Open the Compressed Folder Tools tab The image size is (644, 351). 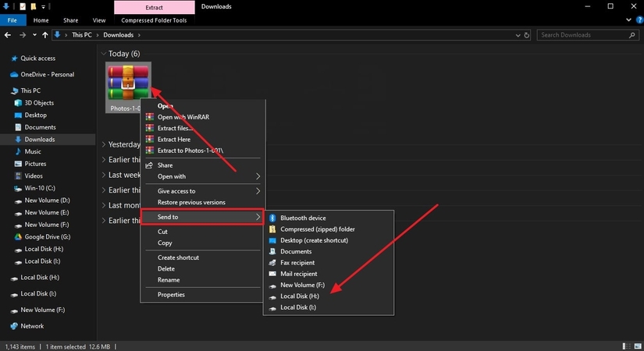point(153,20)
